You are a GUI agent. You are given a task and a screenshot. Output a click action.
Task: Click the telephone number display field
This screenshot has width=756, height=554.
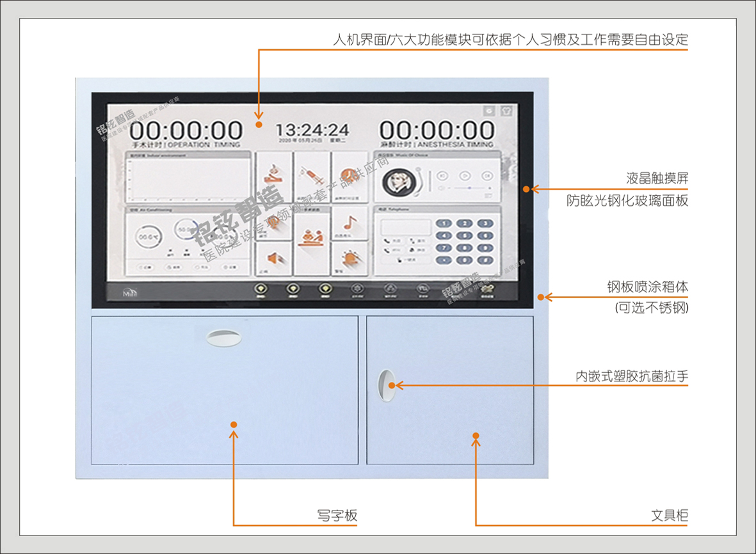[x=406, y=227]
